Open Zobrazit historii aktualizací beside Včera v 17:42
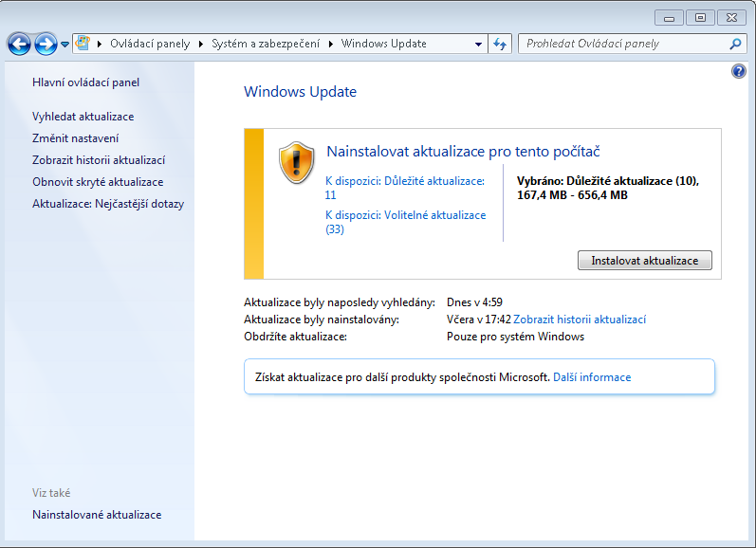This screenshot has width=756, height=548. (x=580, y=320)
